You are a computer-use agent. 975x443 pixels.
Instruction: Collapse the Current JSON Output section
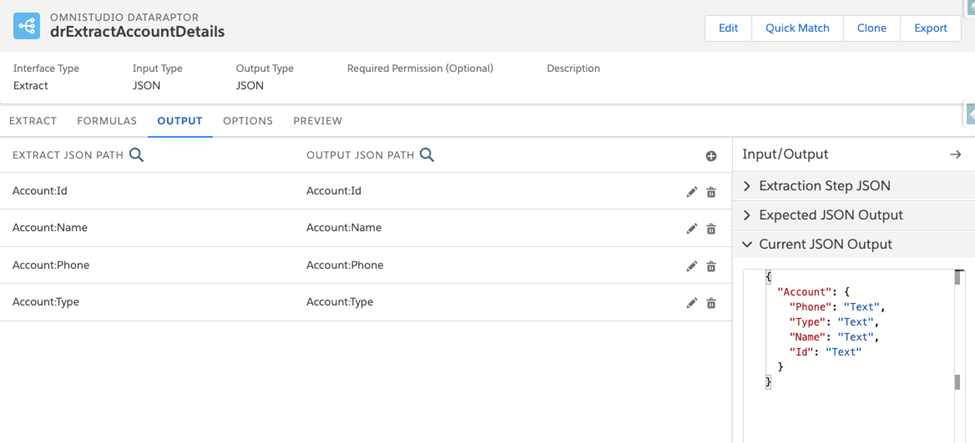[x=854, y=244]
